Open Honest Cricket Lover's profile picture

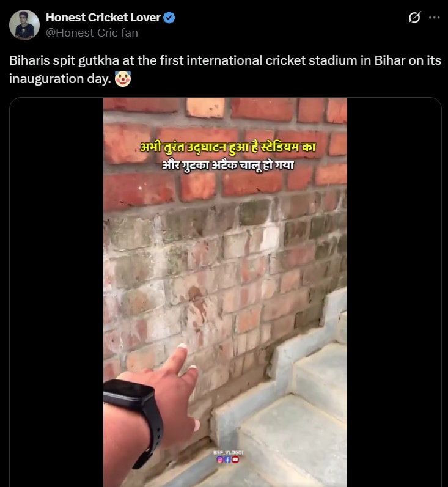pos(24,25)
